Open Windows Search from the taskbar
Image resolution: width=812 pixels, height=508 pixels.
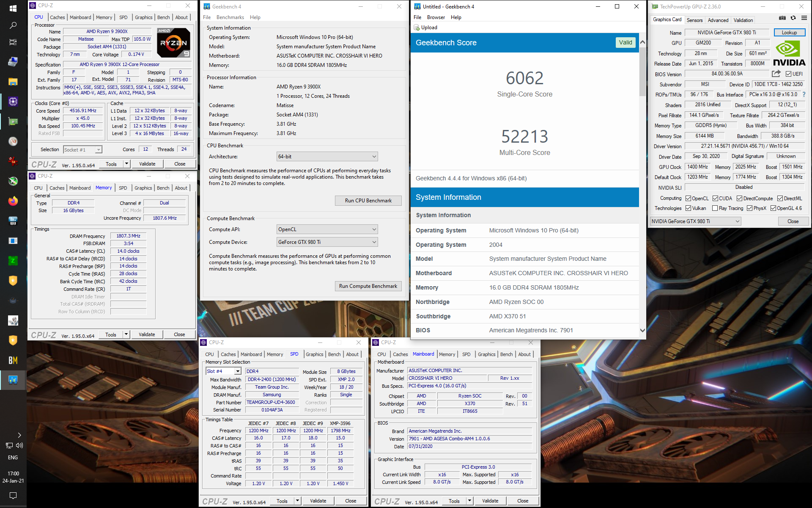pyautogui.click(x=13, y=25)
